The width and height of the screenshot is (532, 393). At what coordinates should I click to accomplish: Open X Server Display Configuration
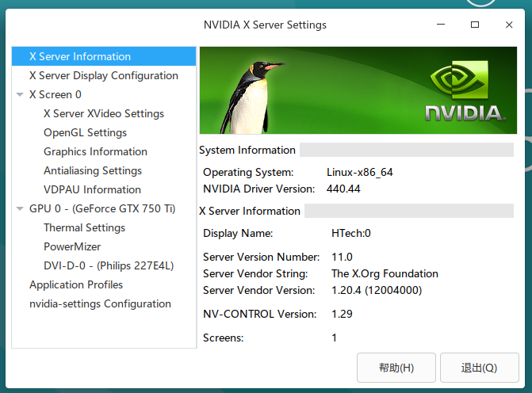click(x=104, y=75)
